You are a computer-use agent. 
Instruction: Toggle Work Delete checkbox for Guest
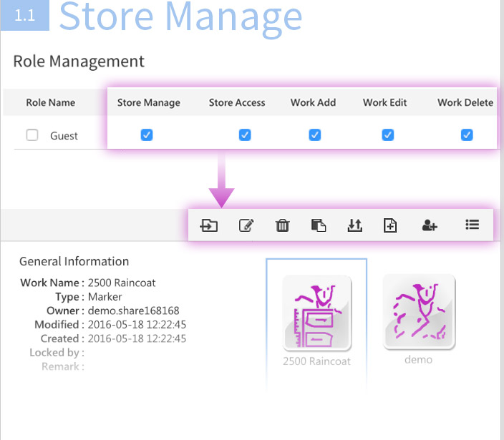point(467,135)
